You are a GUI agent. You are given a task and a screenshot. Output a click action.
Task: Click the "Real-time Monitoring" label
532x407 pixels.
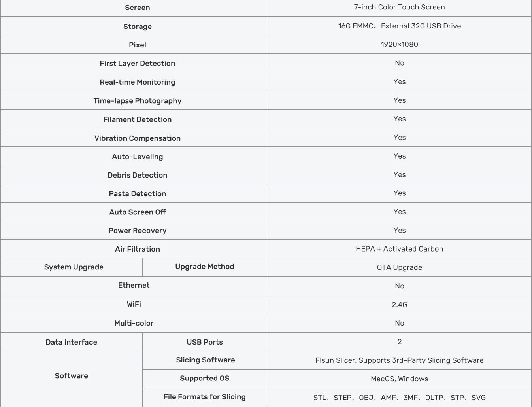(x=137, y=82)
